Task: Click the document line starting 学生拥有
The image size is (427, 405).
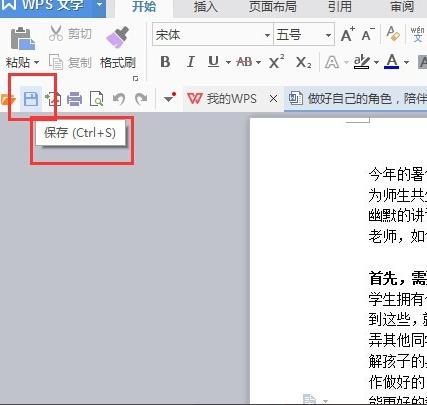Action: click(398, 299)
